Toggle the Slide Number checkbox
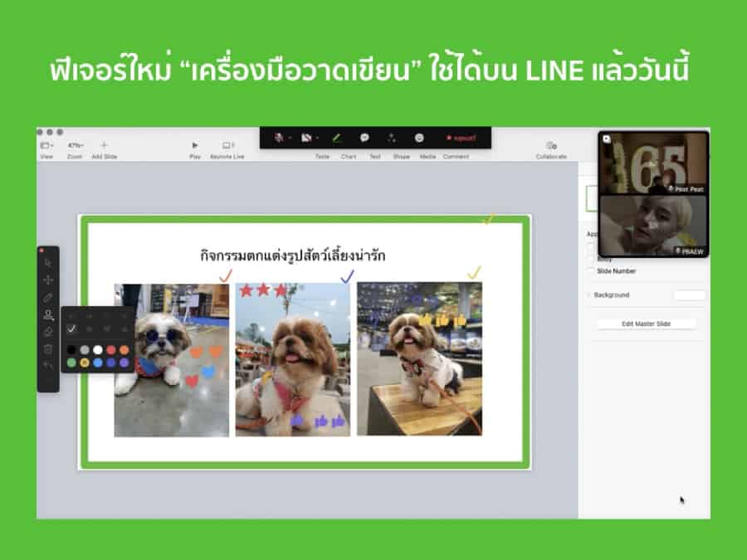Screen dimensions: 747x560 (x=591, y=271)
